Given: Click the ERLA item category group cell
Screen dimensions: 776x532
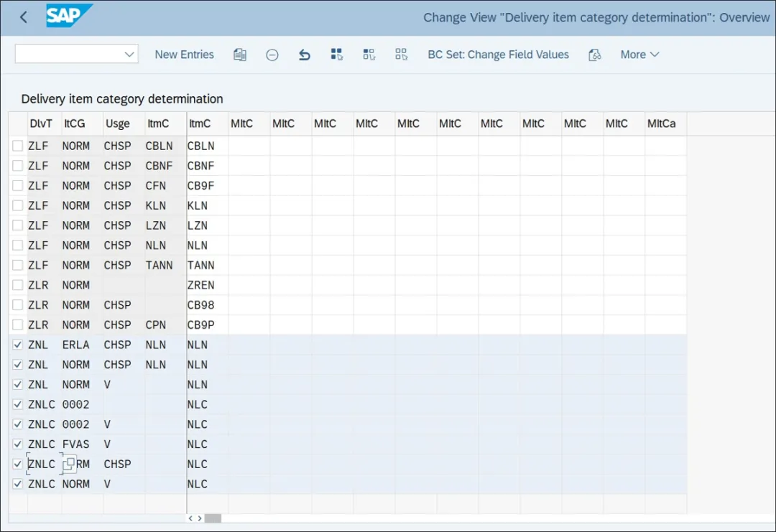Looking at the screenshot, I should point(82,345).
